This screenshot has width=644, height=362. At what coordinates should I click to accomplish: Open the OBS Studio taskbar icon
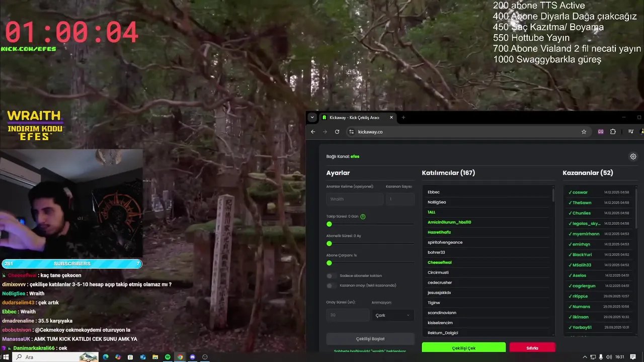205,357
